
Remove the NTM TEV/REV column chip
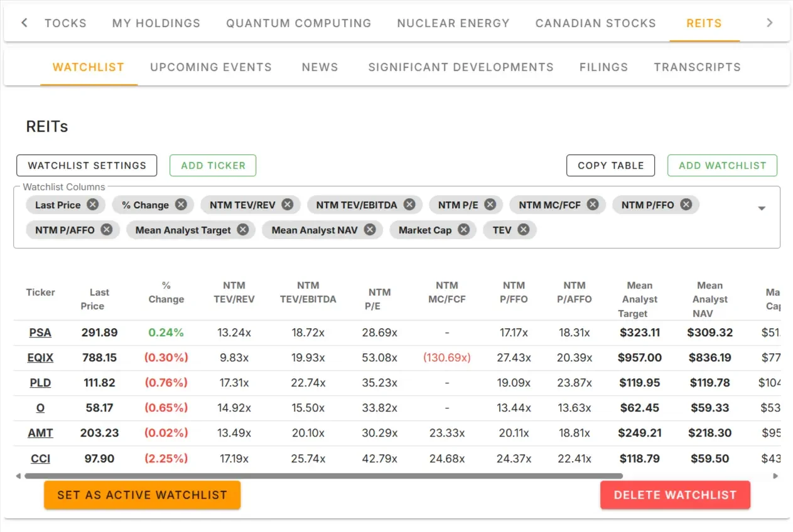point(288,205)
